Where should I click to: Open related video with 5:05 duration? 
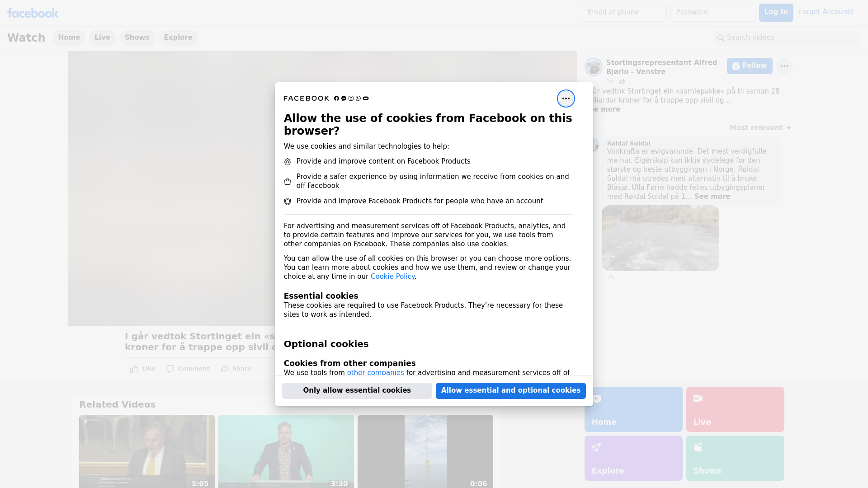147,451
